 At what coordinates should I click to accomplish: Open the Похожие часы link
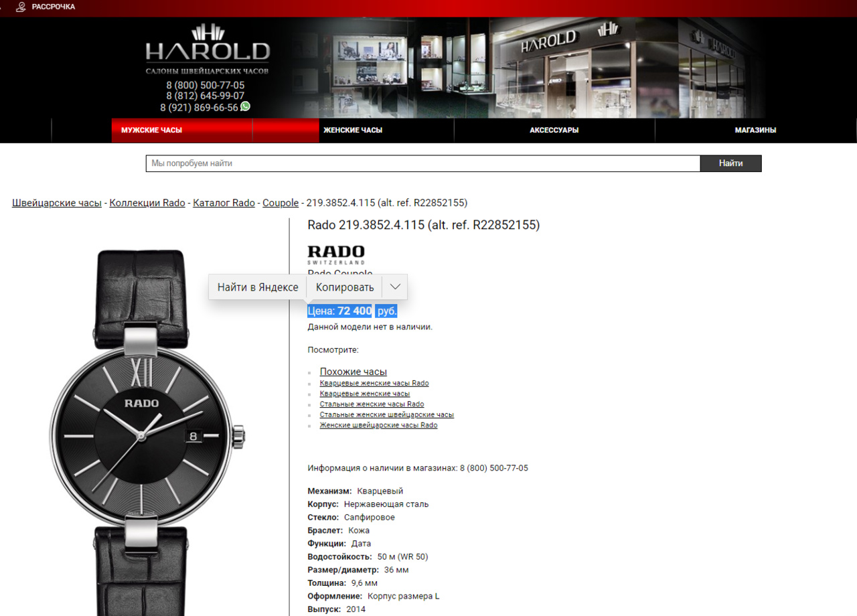click(x=354, y=372)
